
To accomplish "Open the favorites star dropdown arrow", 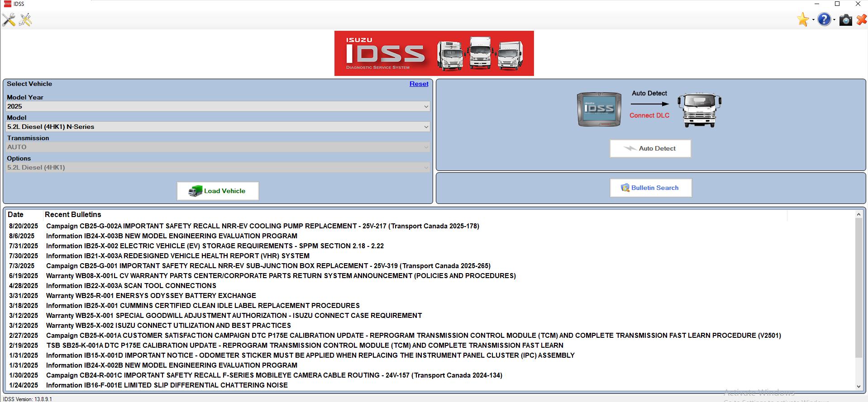I will pos(813,20).
